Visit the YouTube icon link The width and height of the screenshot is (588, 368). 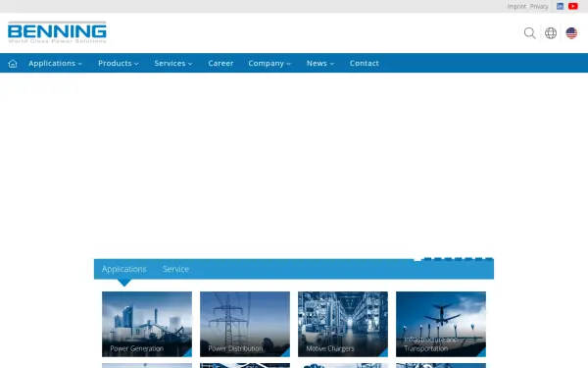(573, 6)
